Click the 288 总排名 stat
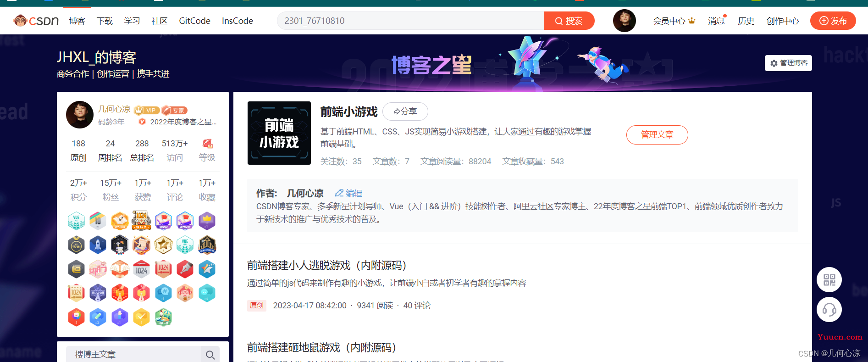Screen dimensions: 868x362 pyautogui.click(x=142, y=150)
